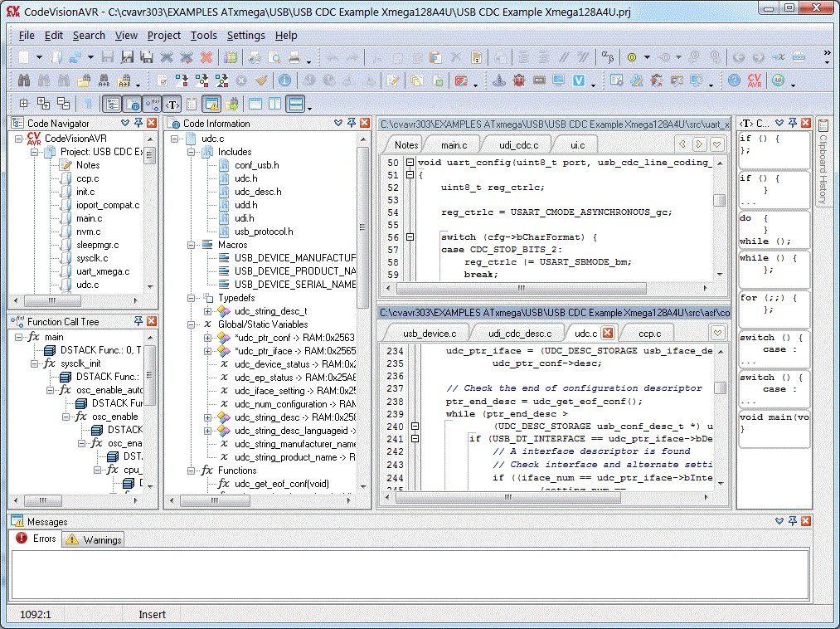The image size is (840, 629).
Task: Click the red X close icon in top toolbar
Action: click(x=206, y=56)
